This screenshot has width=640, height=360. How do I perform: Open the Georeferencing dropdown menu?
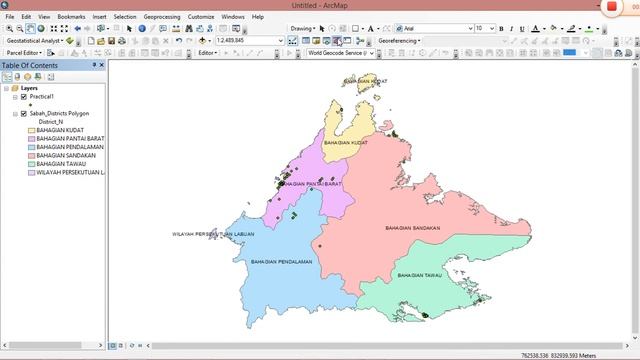(x=399, y=41)
